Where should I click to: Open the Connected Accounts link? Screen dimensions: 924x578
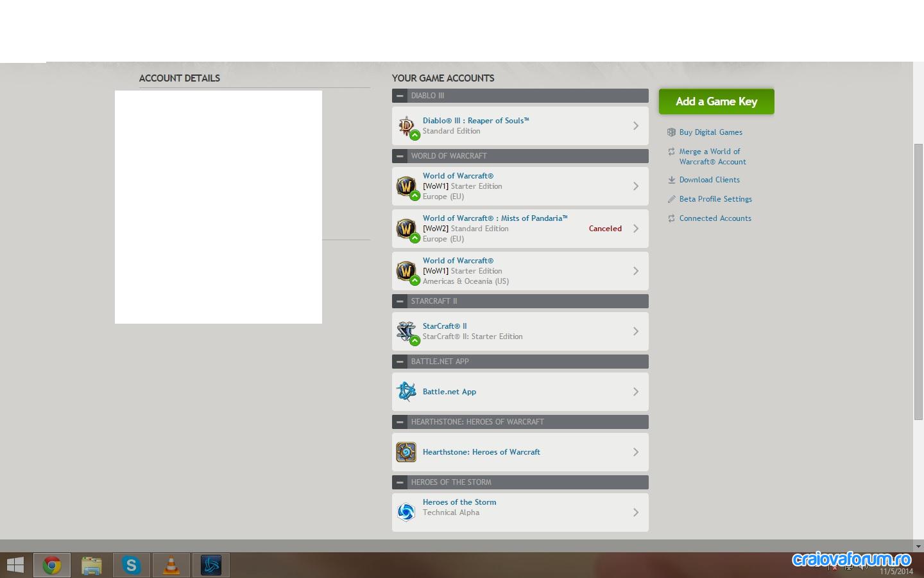(x=715, y=218)
